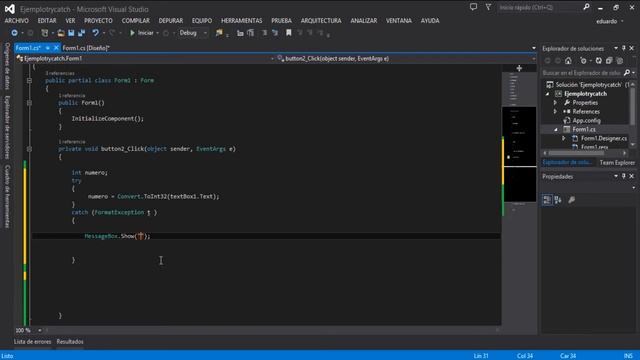640x360 pixels.
Task: Click the Find in Files toolbar icon
Action: [x=219, y=33]
